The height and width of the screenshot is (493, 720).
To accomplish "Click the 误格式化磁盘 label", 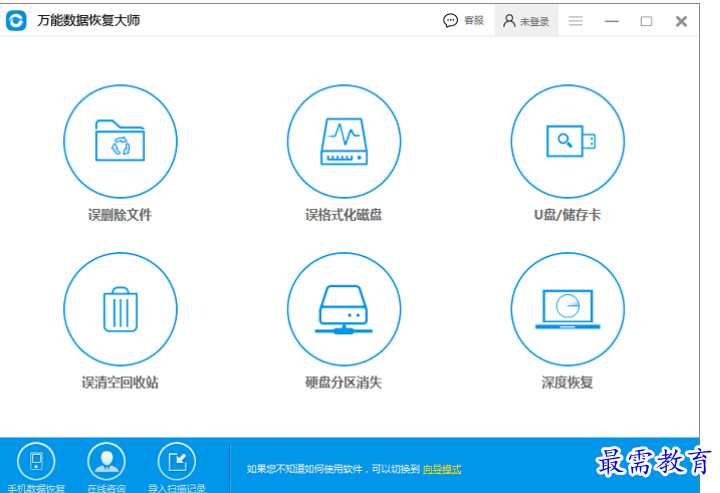I will tap(343, 214).
